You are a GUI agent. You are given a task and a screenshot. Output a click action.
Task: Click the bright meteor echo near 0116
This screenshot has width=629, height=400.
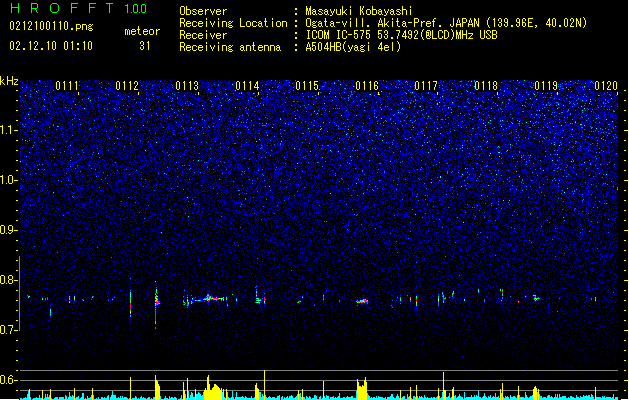coord(362,301)
